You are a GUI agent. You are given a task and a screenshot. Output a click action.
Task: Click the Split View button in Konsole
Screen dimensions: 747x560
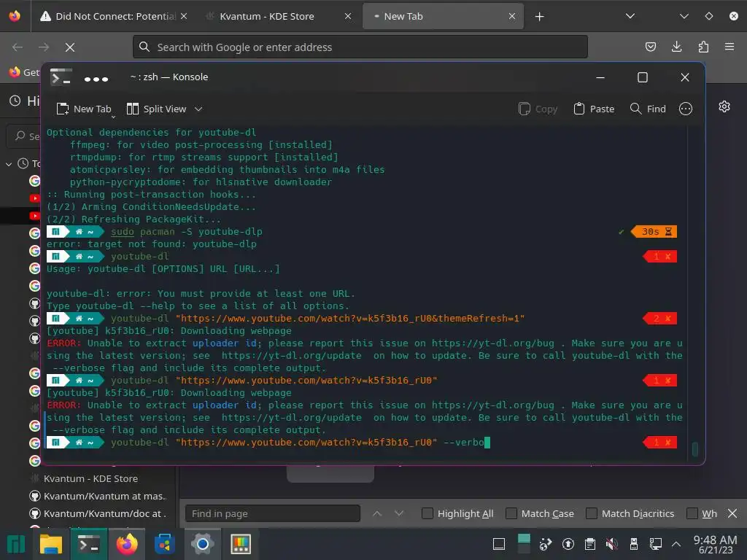[156, 109]
